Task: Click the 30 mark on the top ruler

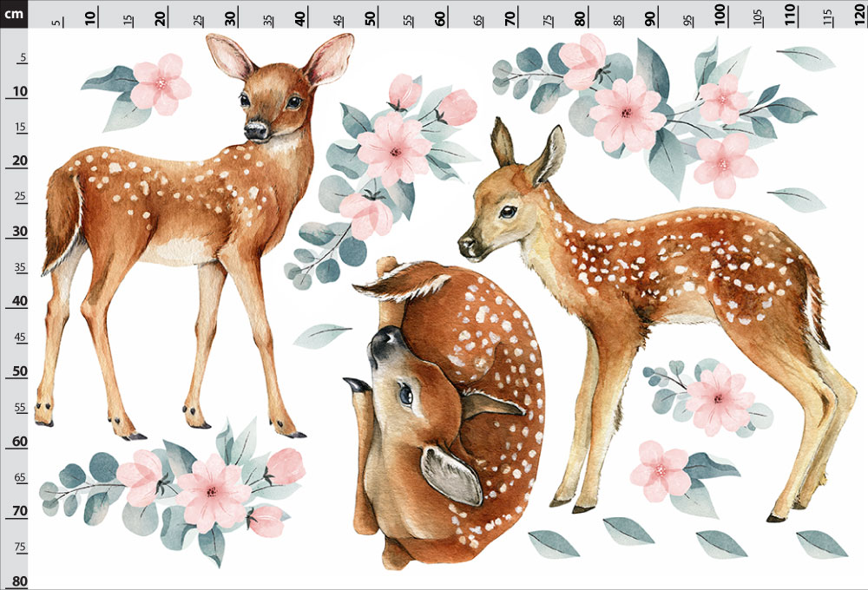Action: pos(230,18)
